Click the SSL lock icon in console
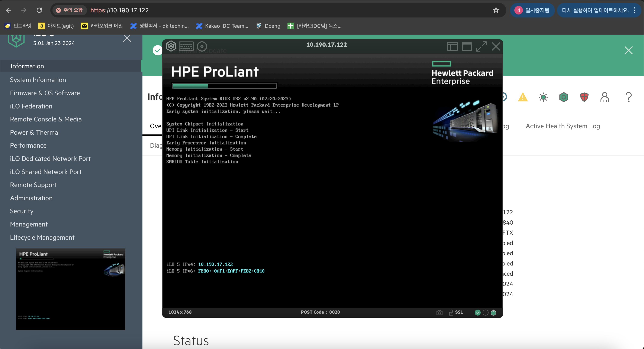 pyautogui.click(x=451, y=313)
